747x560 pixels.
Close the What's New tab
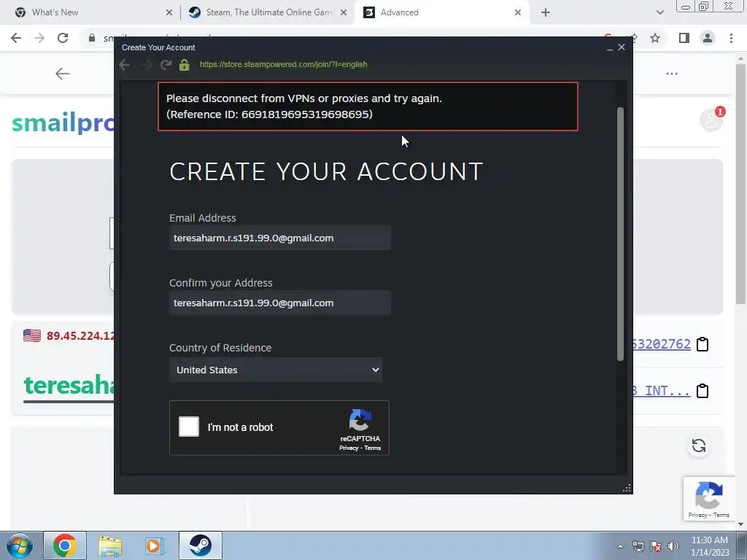[169, 12]
